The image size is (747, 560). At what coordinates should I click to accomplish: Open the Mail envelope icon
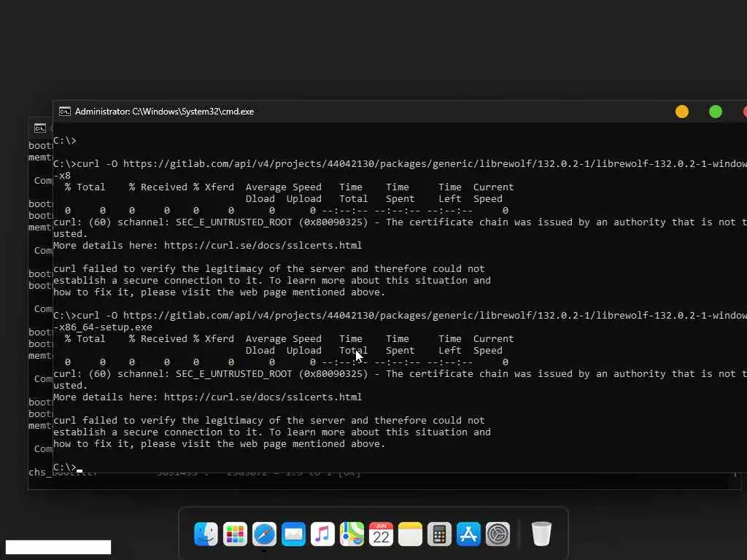pos(293,534)
